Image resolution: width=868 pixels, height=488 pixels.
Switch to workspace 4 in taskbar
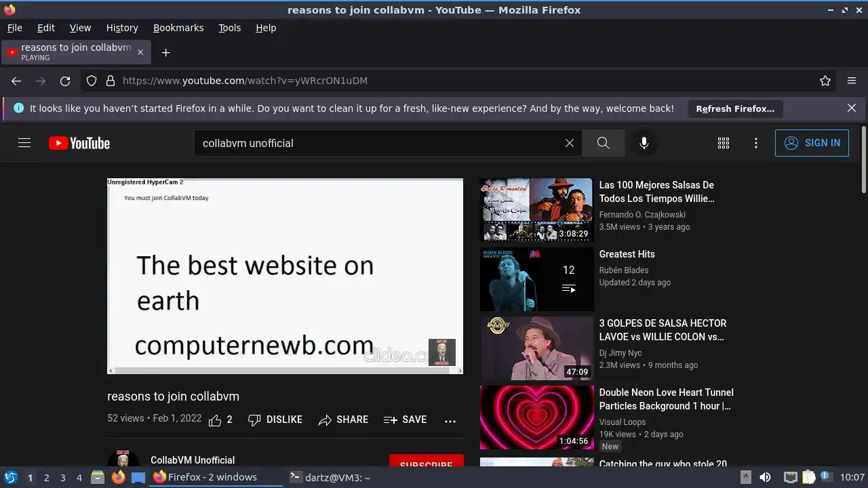point(79,478)
